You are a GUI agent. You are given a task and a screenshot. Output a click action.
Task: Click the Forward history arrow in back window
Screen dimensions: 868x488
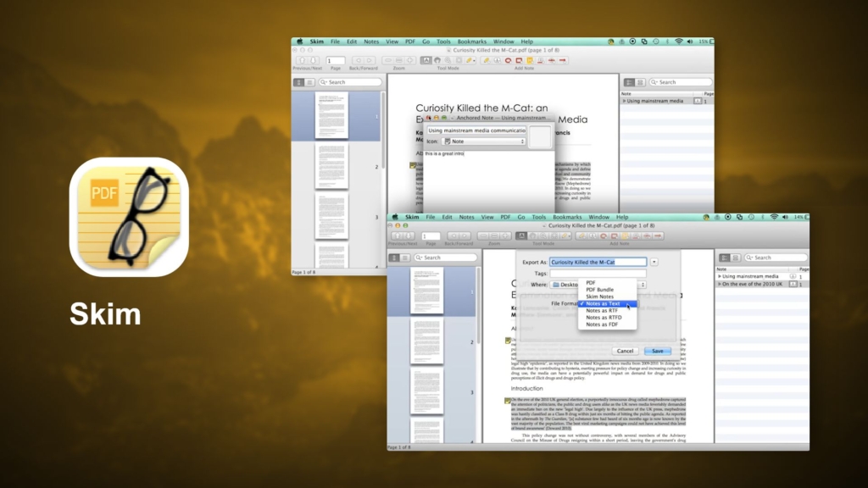(370, 60)
